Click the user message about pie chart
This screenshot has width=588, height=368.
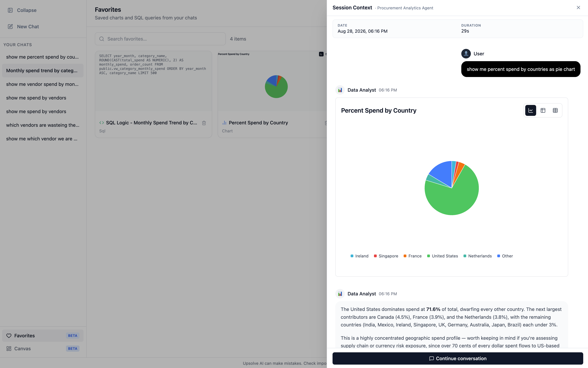[x=521, y=69]
